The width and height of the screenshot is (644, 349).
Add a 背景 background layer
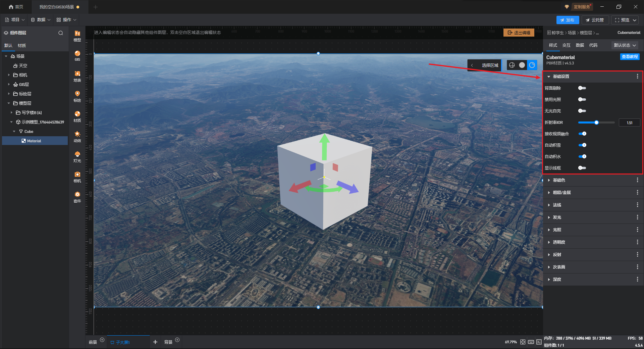pos(177,340)
